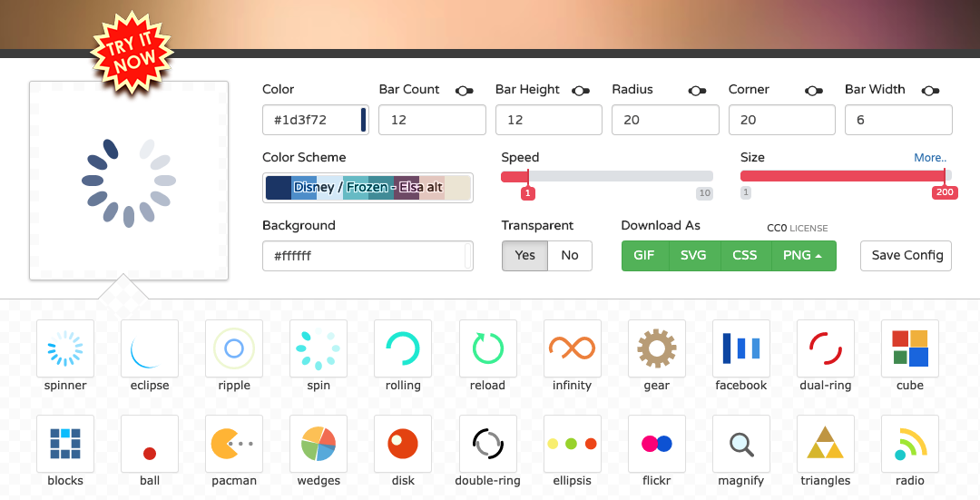Toggle the Bar Count slider switch
Screen dimensions: 980x500
click(465, 91)
